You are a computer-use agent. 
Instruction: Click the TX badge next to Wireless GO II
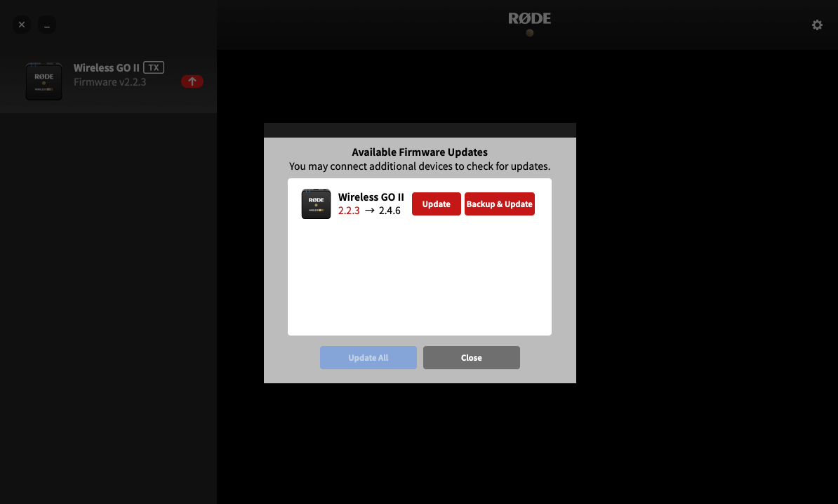tap(154, 67)
